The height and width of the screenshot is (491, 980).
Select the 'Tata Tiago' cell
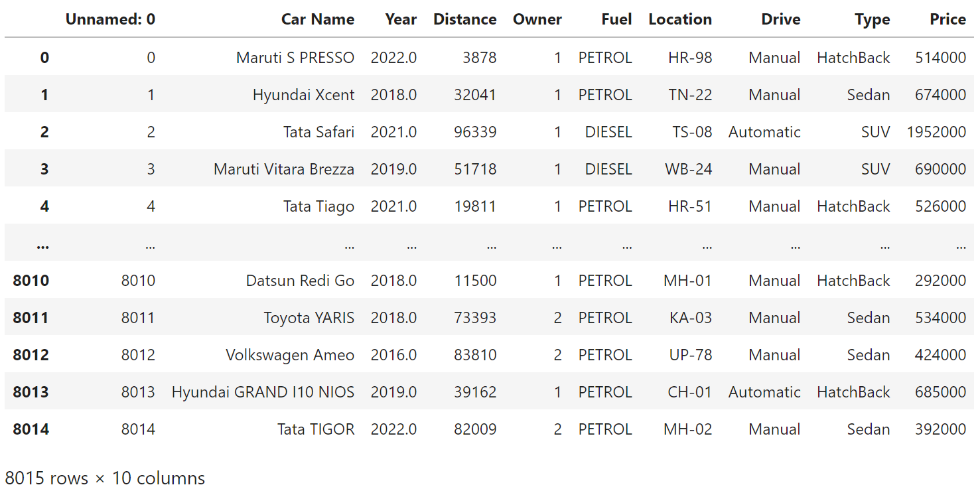319,206
